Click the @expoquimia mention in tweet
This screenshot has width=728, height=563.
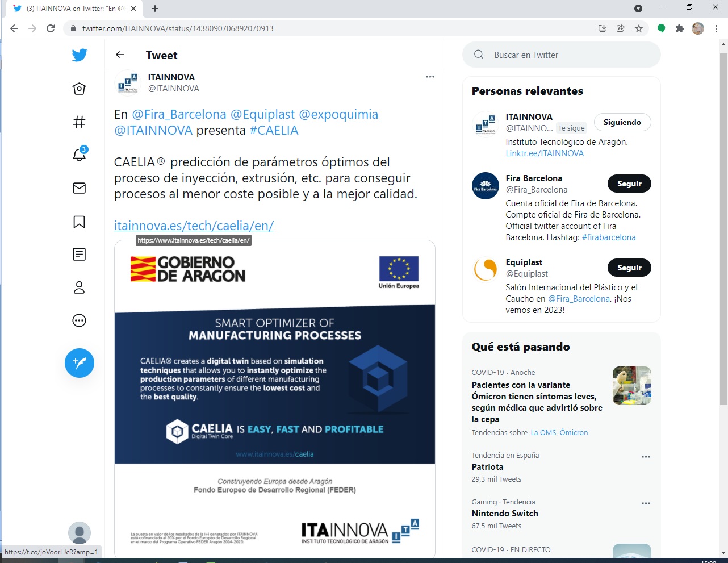pos(338,114)
